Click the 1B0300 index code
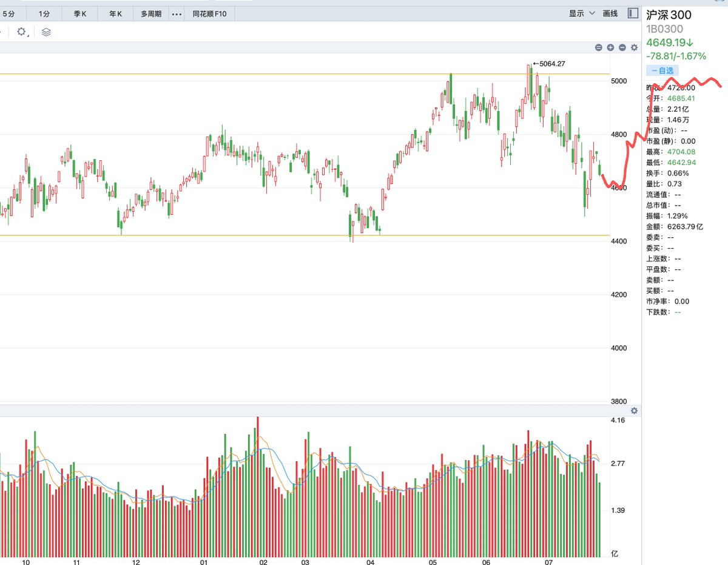This screenshot has height=565, width=728. tap(664, 29)
